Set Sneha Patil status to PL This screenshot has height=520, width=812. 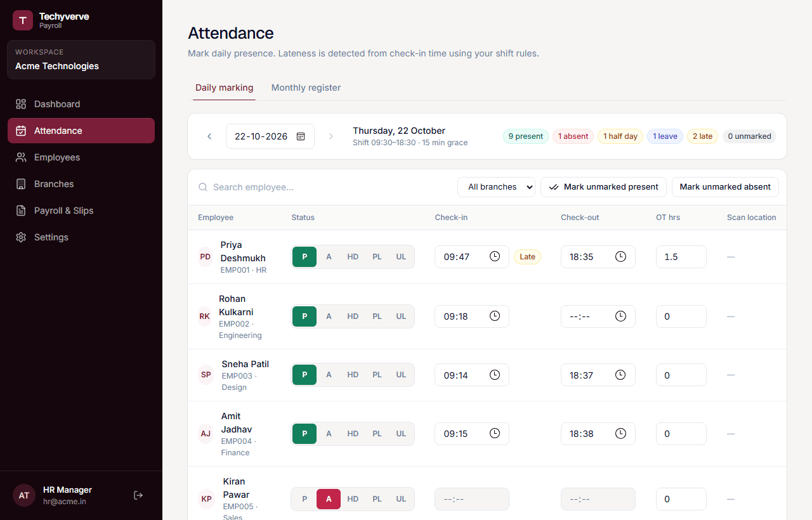coord(377,375)
